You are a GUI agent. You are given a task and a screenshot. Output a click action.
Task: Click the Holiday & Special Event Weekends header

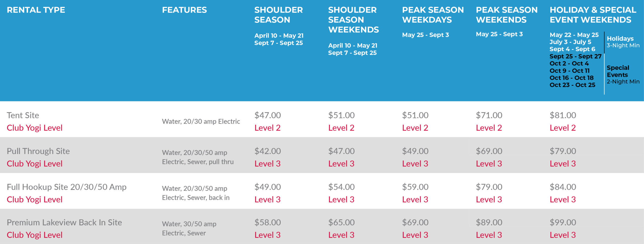pyautogui.click(x=593, y=15)
